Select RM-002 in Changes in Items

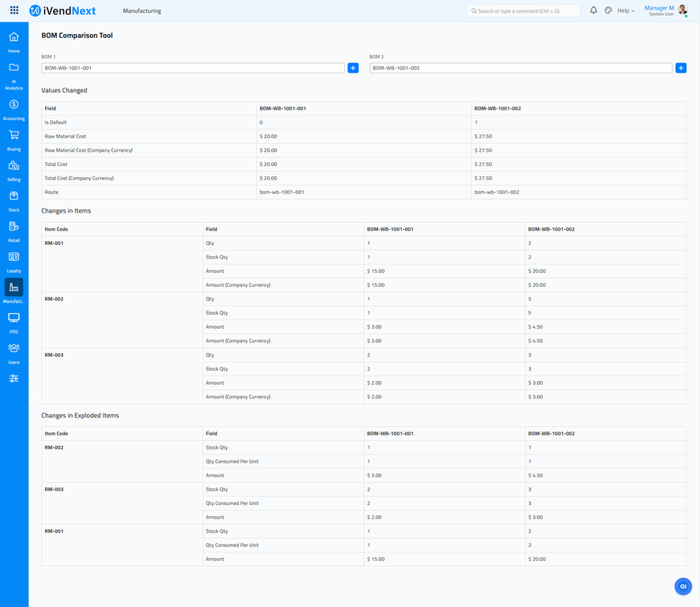[x=54, y=299]
